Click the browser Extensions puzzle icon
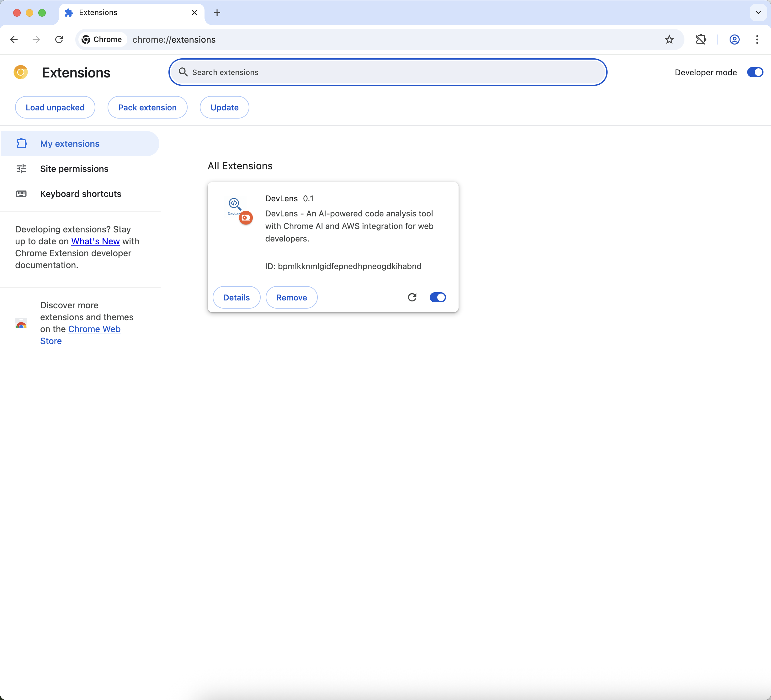 [x=701, y=40]
